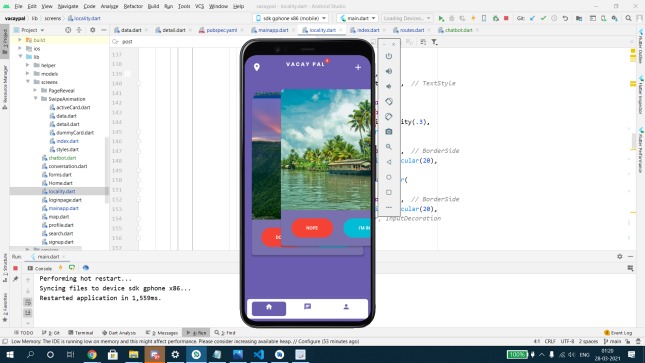Expand the ios folder
Viewport: 645px width, 363px height.
pyautogui.click(x=20, y=49)
